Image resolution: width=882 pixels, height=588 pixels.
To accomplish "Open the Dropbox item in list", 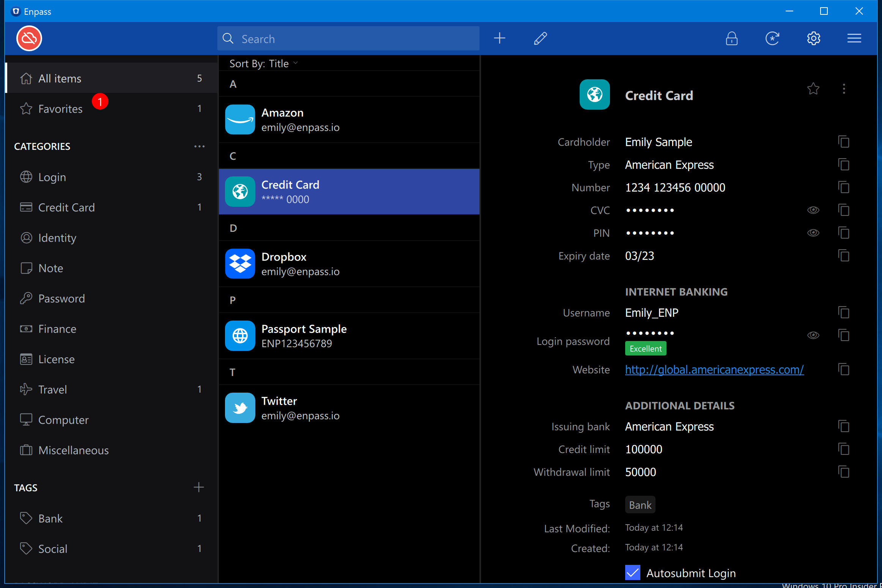I will [x=349, y=264].
